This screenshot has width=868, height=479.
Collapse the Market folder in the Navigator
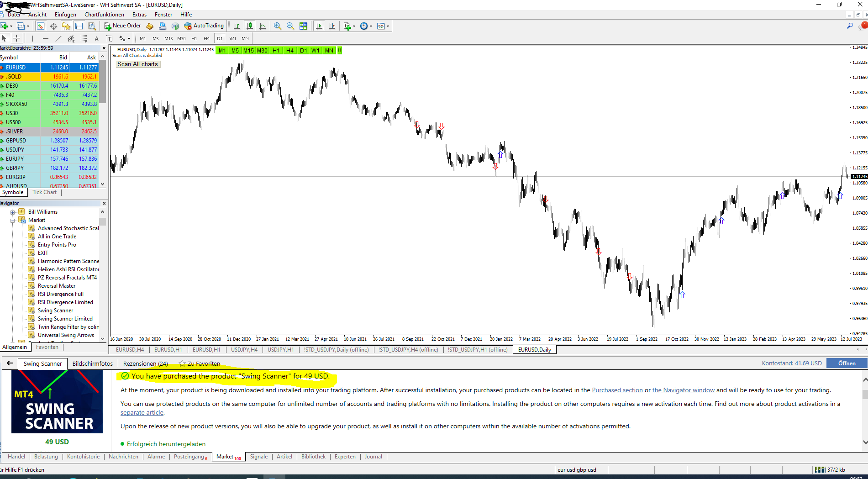click(x=13, y=220)
